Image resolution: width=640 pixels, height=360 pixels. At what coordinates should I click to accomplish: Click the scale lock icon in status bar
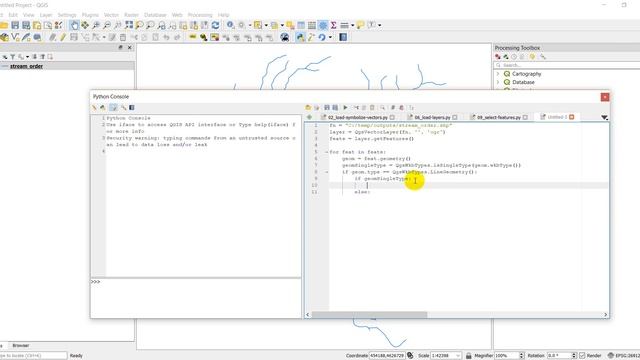[x=469, y=356]
